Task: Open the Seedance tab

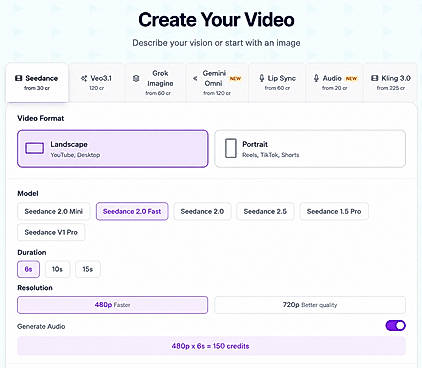Action: 37,82
